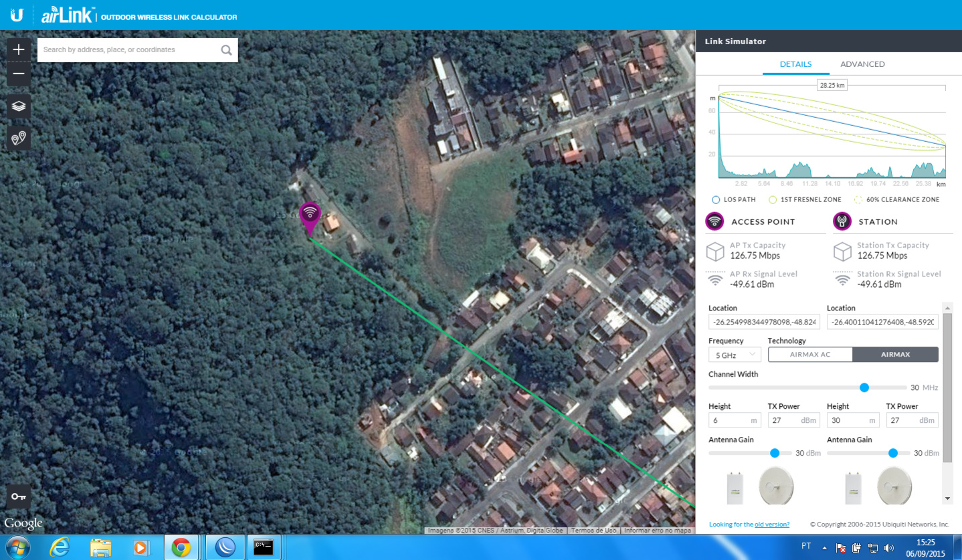Open the old version link

(772, 525)
